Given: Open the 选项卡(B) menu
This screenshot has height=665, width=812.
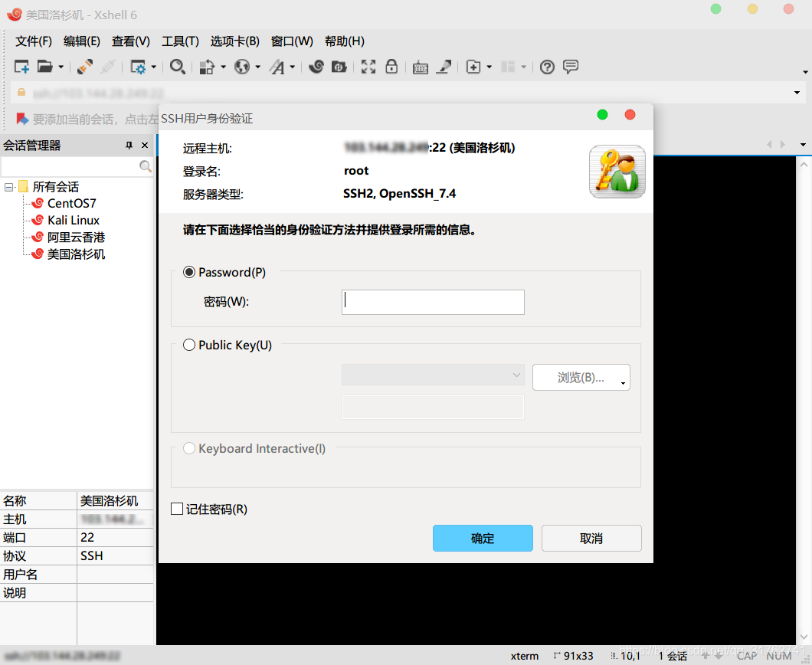Looking at the screenshot, I should (x=235, y=41).
